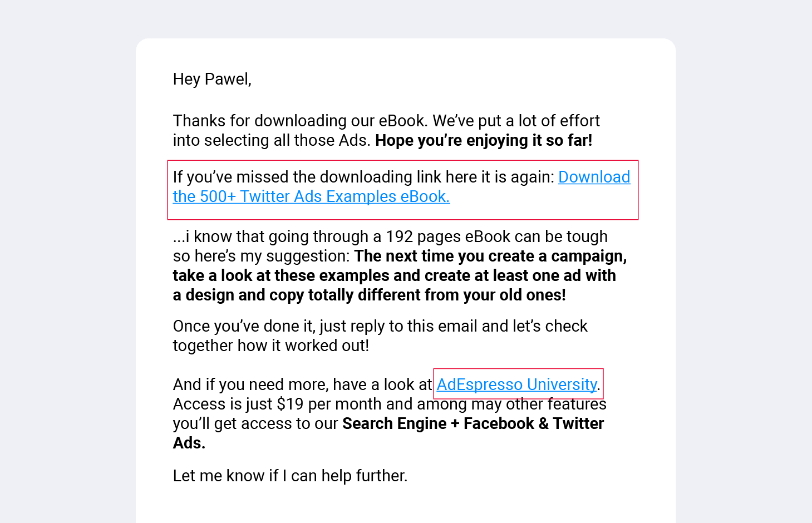This screenshot has height=523, width=812.
Task: Click 'And if you need more, have a look at' text
Action: (x=303, y=384)
